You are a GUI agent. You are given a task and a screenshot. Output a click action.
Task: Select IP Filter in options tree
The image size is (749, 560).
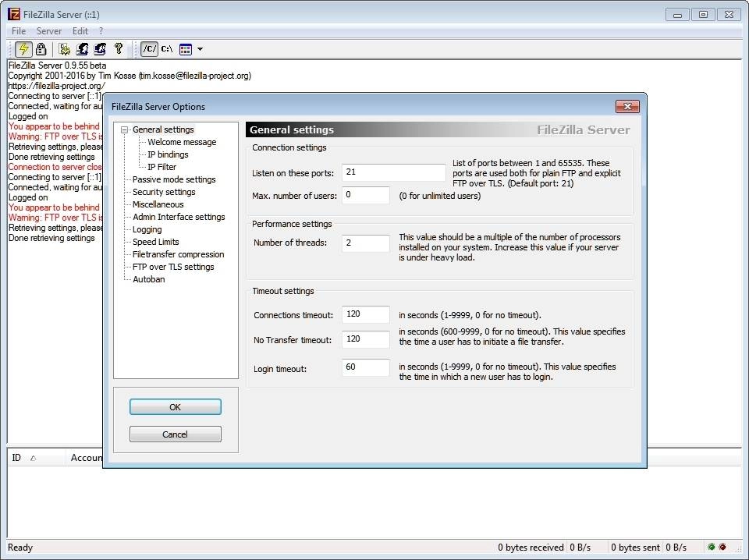(x=162, y=167)
